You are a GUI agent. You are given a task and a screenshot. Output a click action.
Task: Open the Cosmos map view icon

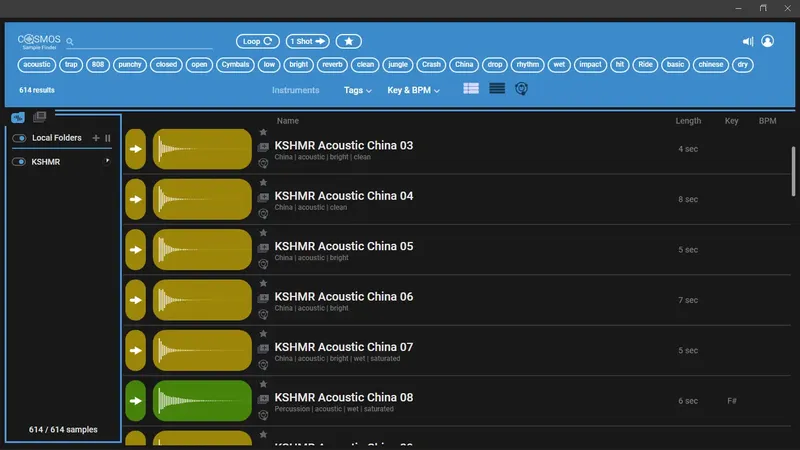tap(521, 89)
